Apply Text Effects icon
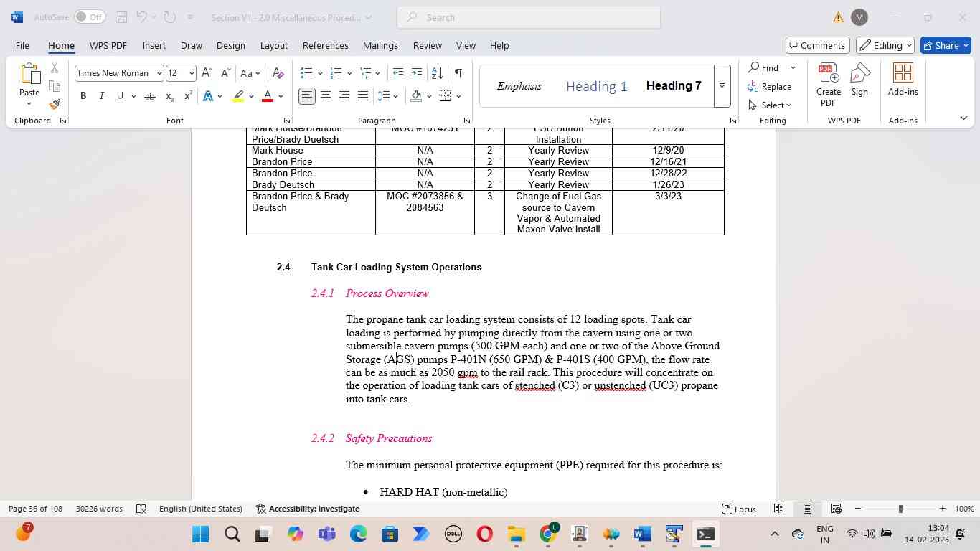 [207, 96]
